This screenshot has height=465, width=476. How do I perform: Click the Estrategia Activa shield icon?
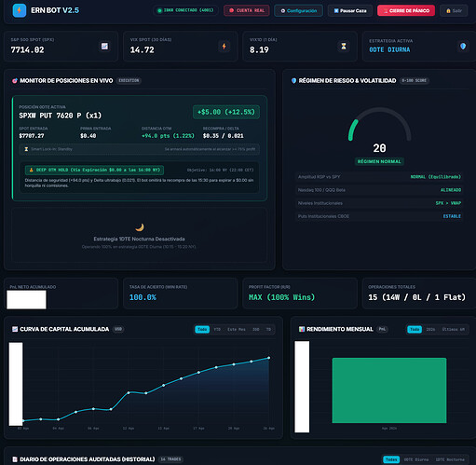(463, 47)
